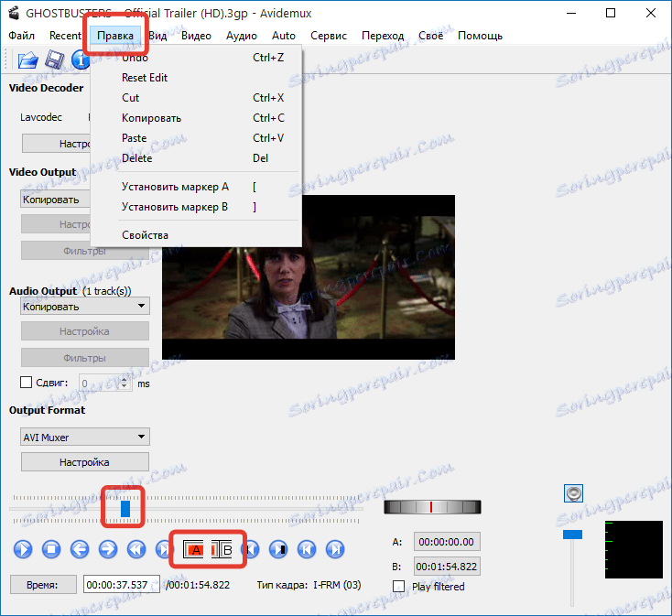Click the audio speaker icon

click(573, 493)
